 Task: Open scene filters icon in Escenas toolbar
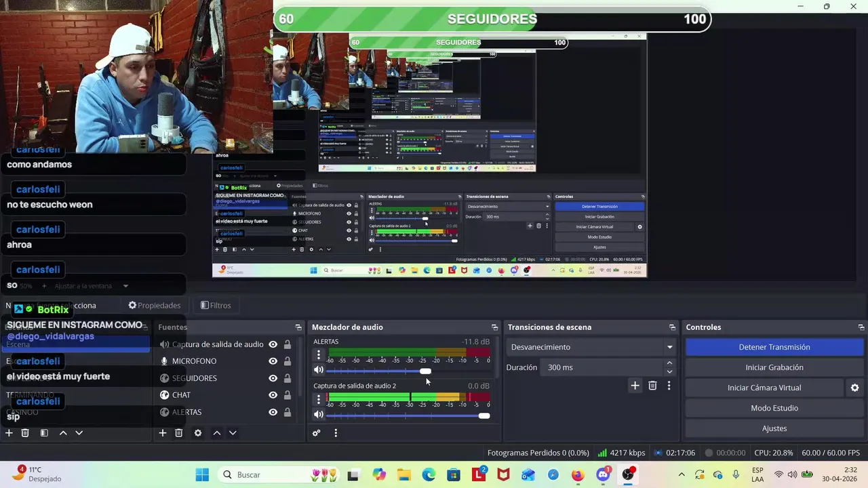point(44,433)
